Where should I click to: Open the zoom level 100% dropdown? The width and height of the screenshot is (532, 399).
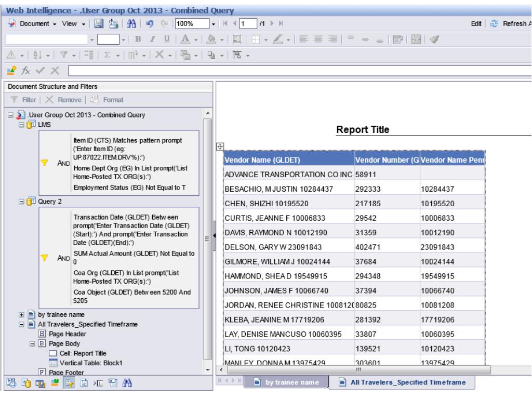click(x=213, y=24)
